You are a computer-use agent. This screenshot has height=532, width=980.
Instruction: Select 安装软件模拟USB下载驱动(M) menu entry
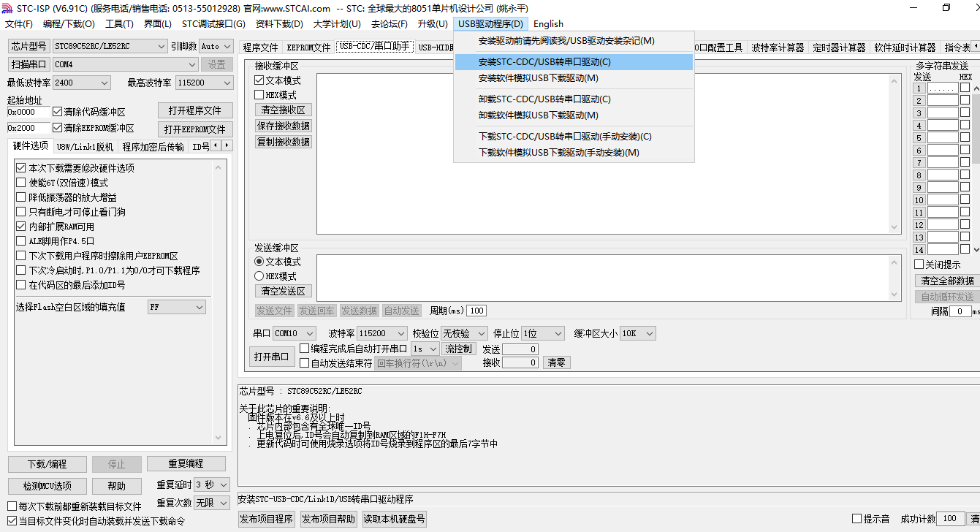pos(574,78)
